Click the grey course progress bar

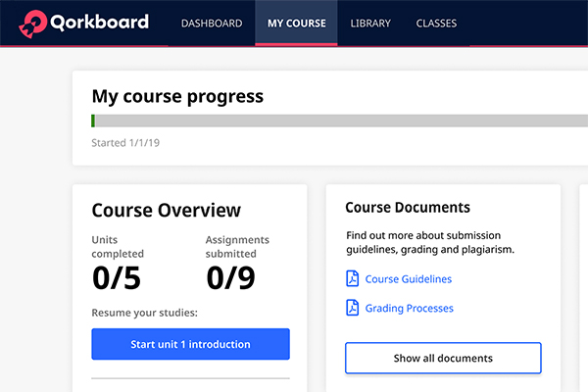(333, 121)
